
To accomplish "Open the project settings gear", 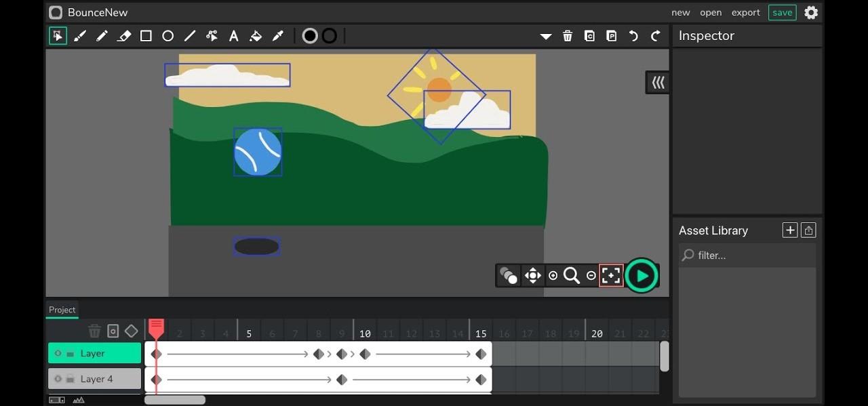I will (811, 12).
